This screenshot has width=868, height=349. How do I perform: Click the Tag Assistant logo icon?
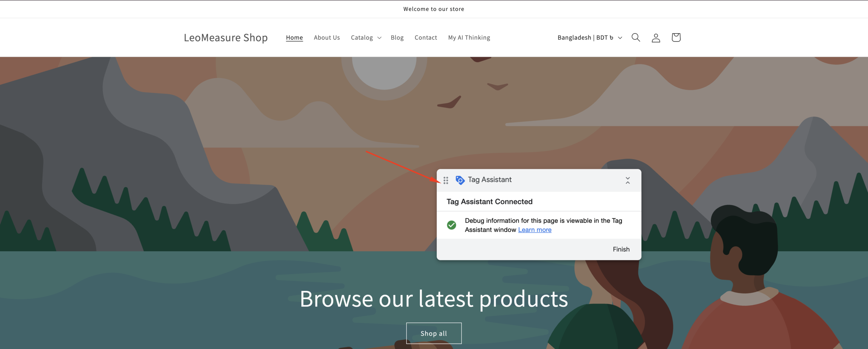(460, 180)
